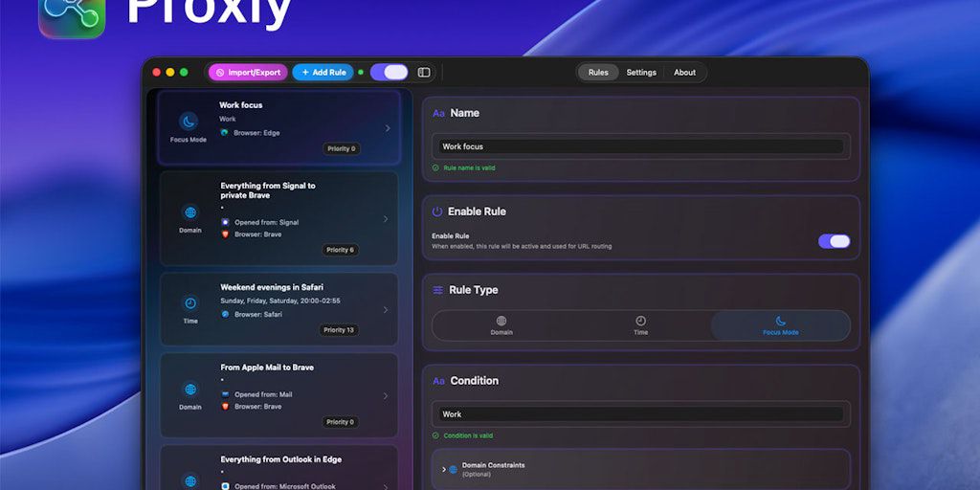Image resolution: width=980 pixels, height=490 pixels.
Task: Switch to the Settings tab
Action: [641, 73]
